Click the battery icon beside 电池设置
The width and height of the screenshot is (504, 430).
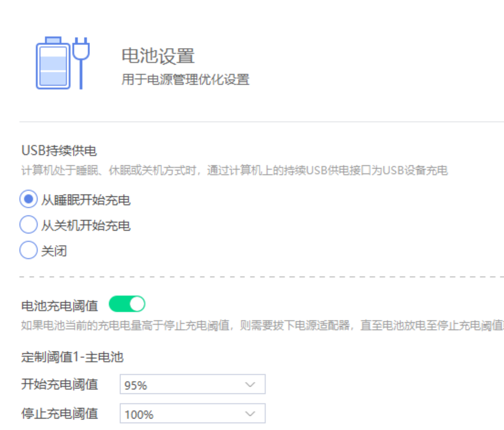point(53,63)
